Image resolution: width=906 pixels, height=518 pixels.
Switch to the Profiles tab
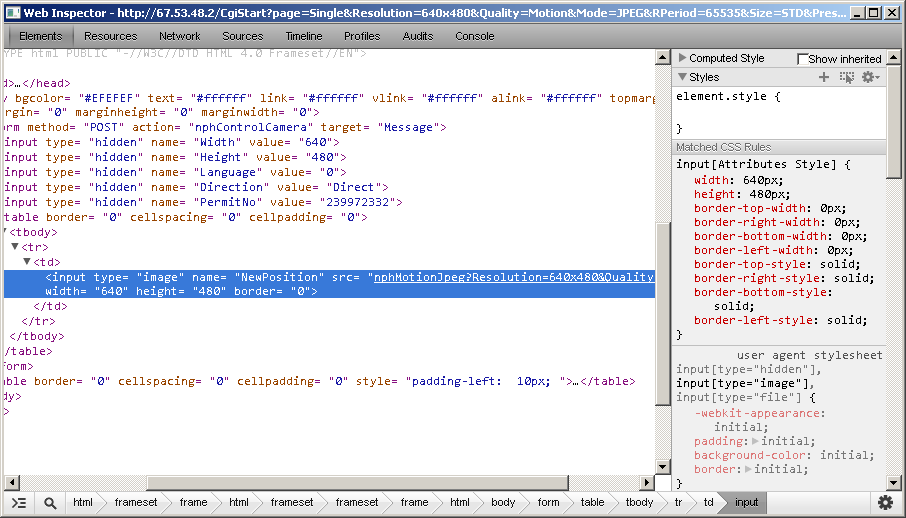click(x=362, y=36)
